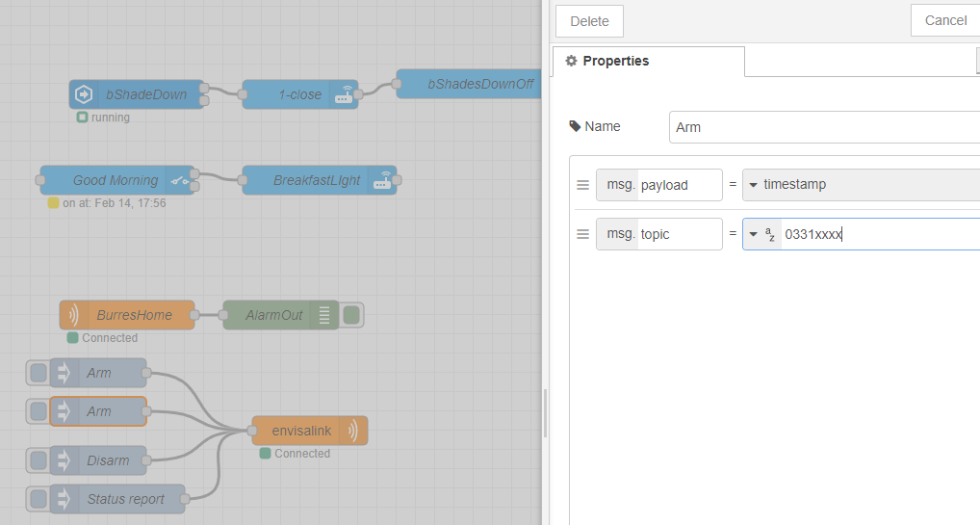Trigger the Status report inject button
This screenshot has width=980, height=525.
[x=38, y=499]
